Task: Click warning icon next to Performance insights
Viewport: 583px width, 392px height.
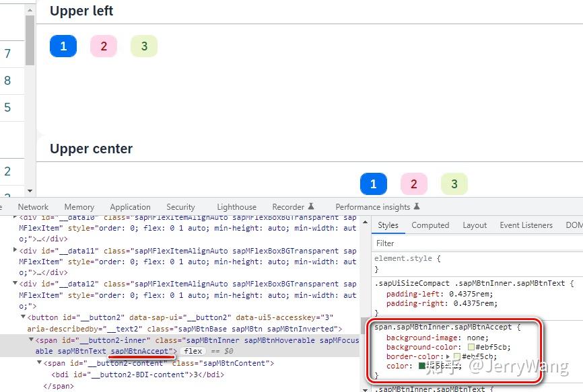Action: pos(415,206)
